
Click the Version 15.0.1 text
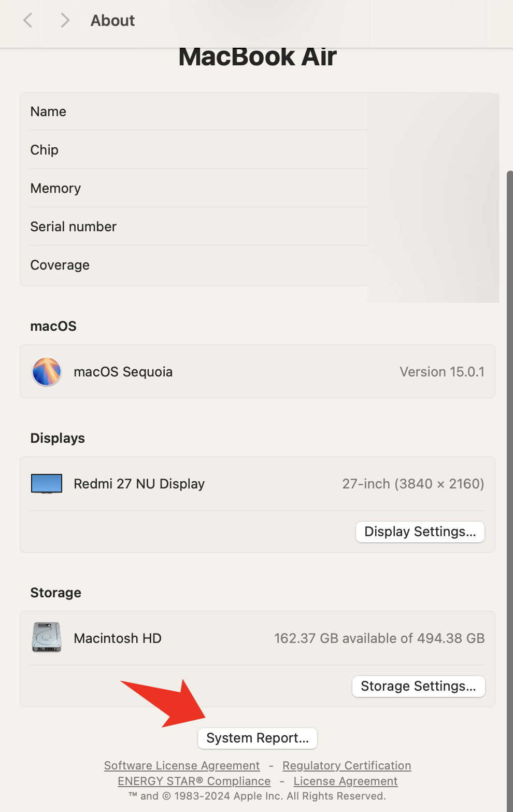coord(442,372)
